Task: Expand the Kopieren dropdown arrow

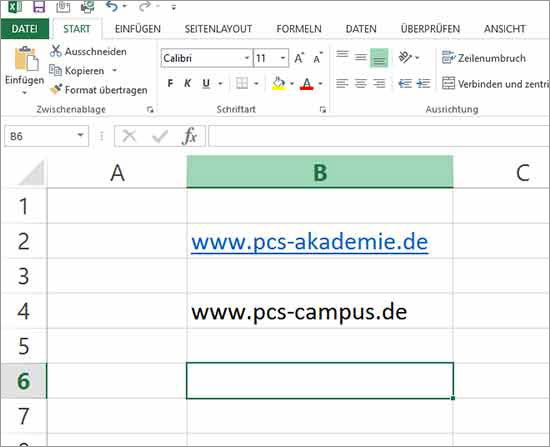Action: click(x=114, y=71)
